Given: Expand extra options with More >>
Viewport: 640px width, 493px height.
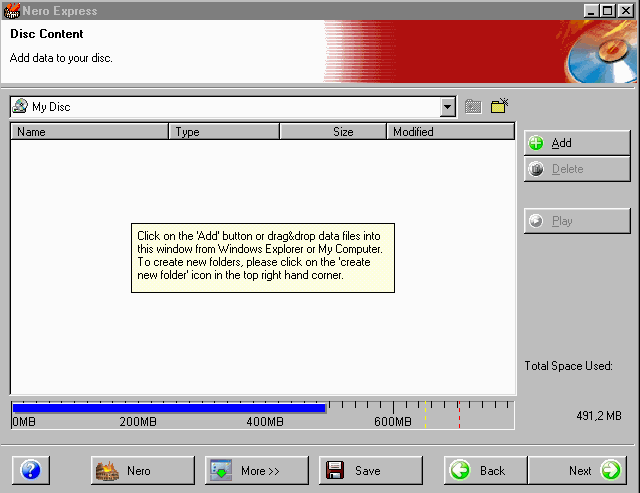Looking at the screenshot, I should click(x=257, y=470).
